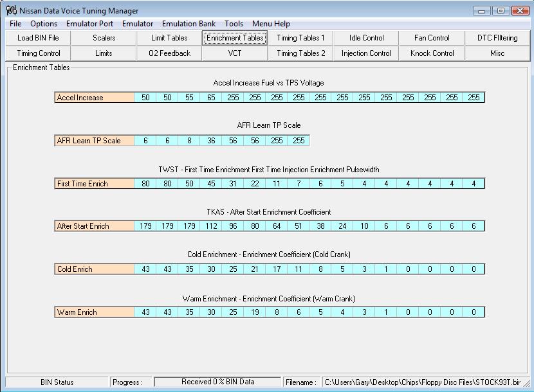Open the Emulator Port menu
Image resolution: width=534 pixels, height=392 pixels.
tap(89, 24)
